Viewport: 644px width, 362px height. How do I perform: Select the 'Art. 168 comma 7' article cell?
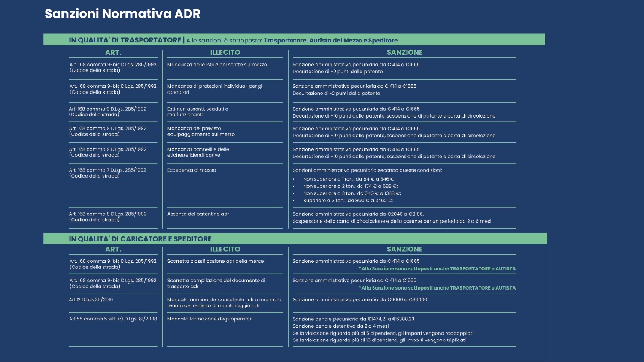tap(107, 173)
